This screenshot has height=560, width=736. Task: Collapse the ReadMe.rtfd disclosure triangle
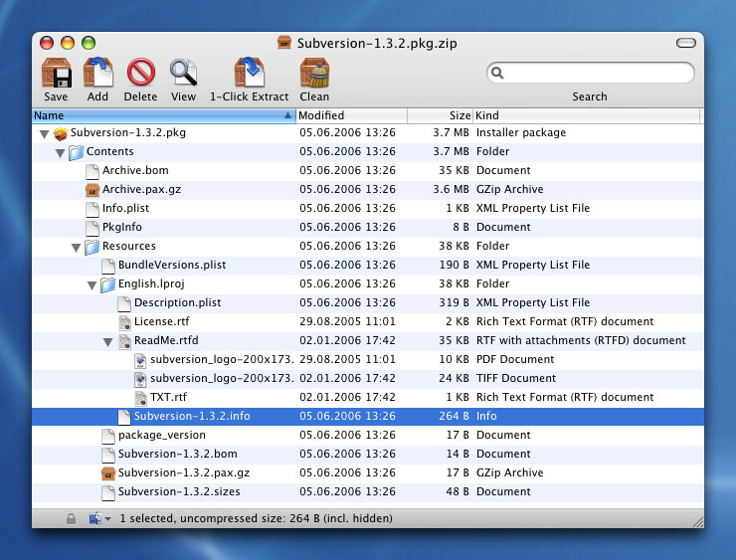tap(108, 342)
